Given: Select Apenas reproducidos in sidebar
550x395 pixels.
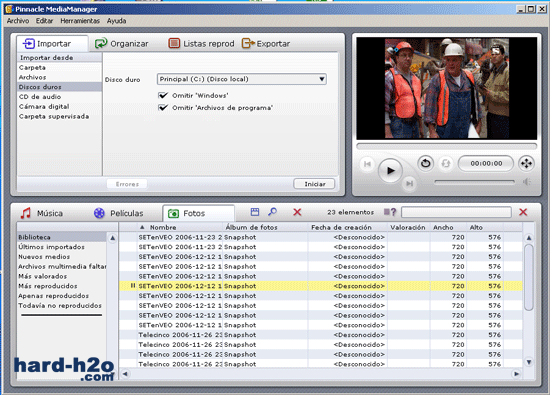Looking at the screenshot, I should [61, 296].
